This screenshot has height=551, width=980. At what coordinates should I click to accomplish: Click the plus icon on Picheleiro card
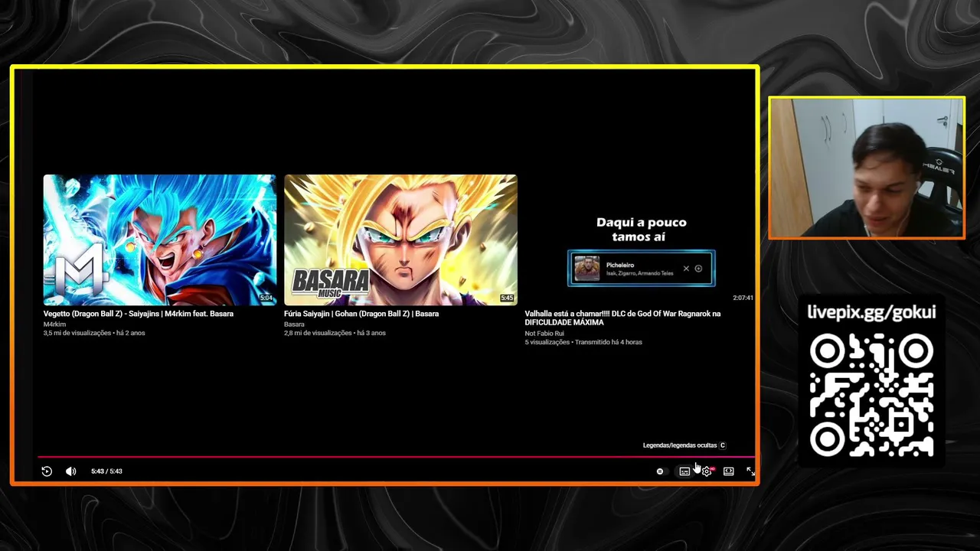(698, 269)
